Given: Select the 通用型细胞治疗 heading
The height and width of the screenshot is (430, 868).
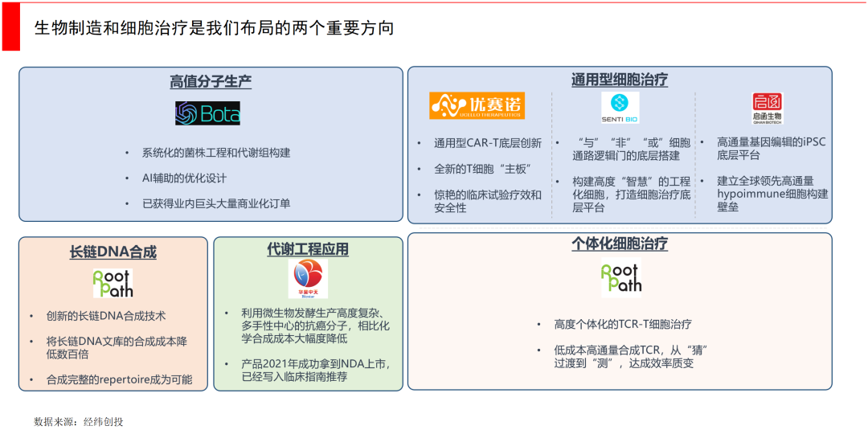Looking at the screenshot, I should (x=619, y=80).
